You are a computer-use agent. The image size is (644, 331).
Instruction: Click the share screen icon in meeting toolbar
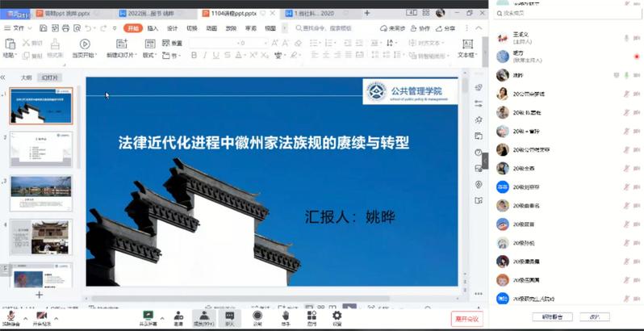tap(148, 316)
